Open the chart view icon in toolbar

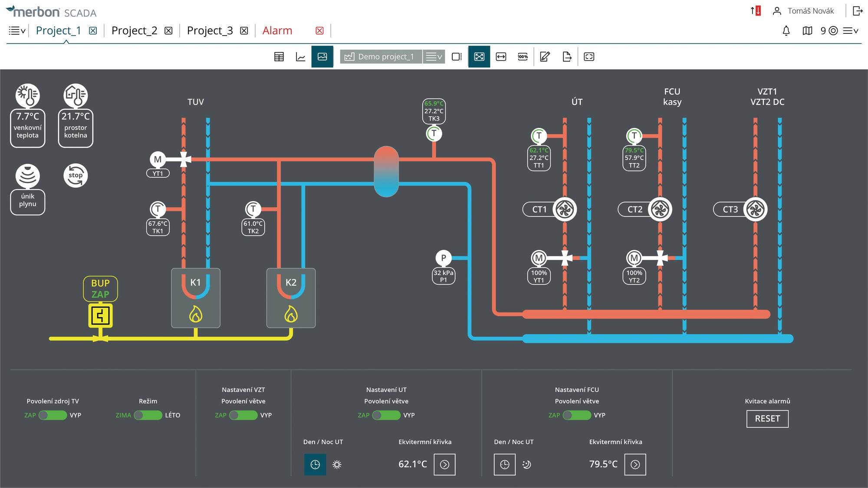point(301,57)
